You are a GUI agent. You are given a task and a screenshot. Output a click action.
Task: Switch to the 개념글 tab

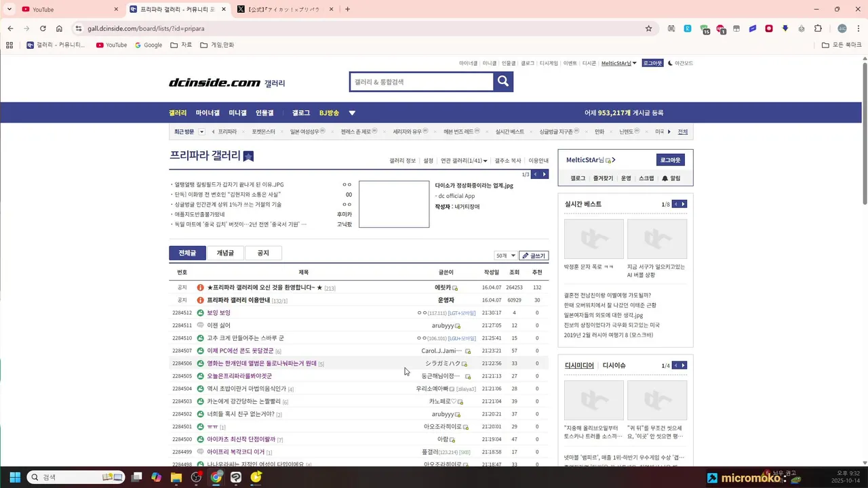[225, 253]
